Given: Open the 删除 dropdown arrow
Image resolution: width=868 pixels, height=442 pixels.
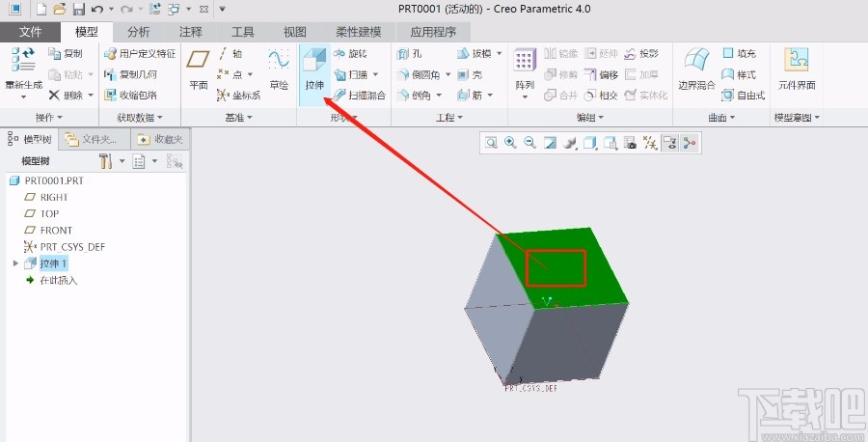Looking at the screenshot, I should click(91, 96).
